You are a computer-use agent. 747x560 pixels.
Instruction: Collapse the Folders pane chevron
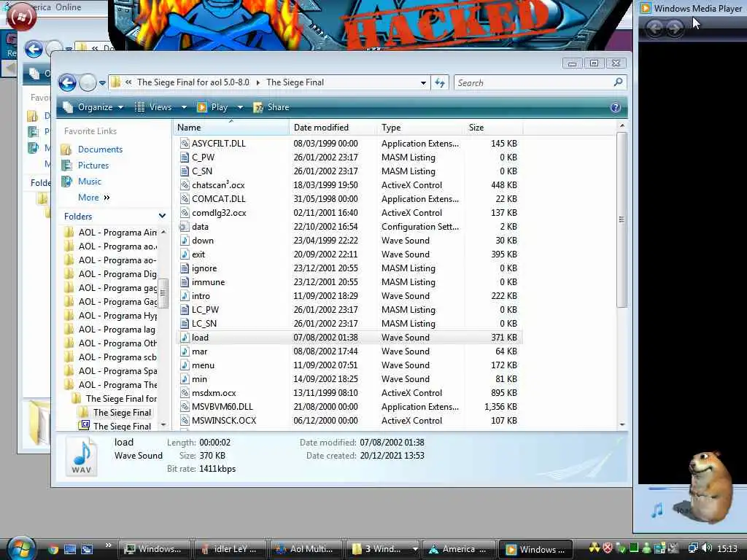click(x=162, y=216)
